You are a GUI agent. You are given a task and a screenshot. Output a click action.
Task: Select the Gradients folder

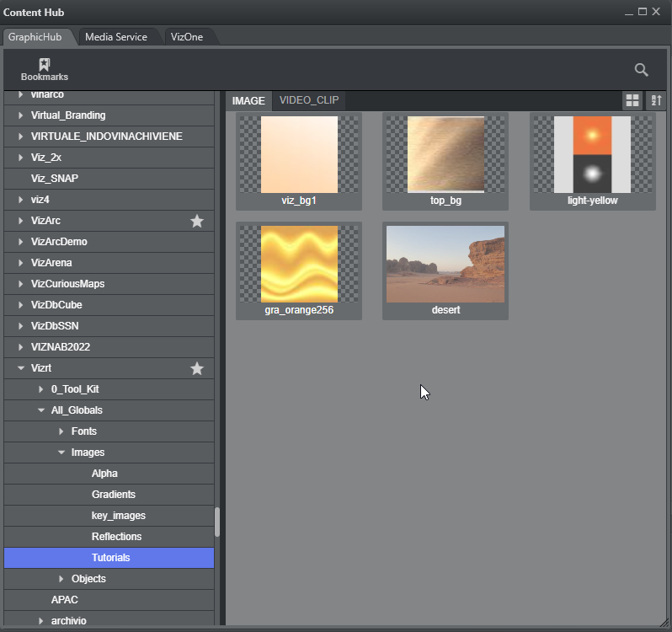point(113,495)
